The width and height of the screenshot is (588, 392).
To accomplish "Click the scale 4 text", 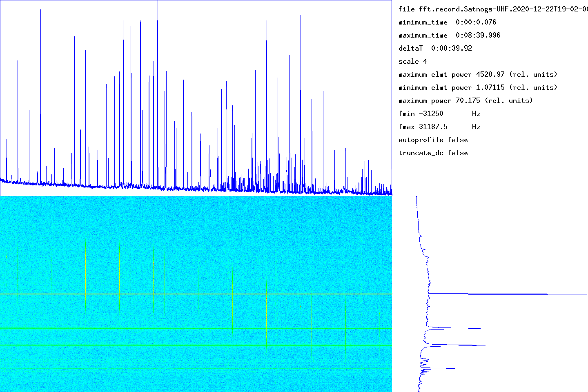I will (x=413, y=61).
